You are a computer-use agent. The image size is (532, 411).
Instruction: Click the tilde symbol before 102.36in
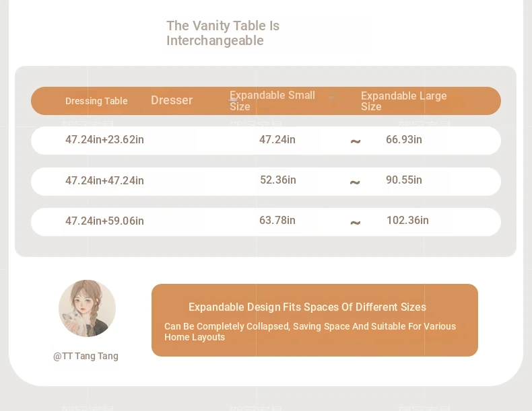[x=356, y=223]
